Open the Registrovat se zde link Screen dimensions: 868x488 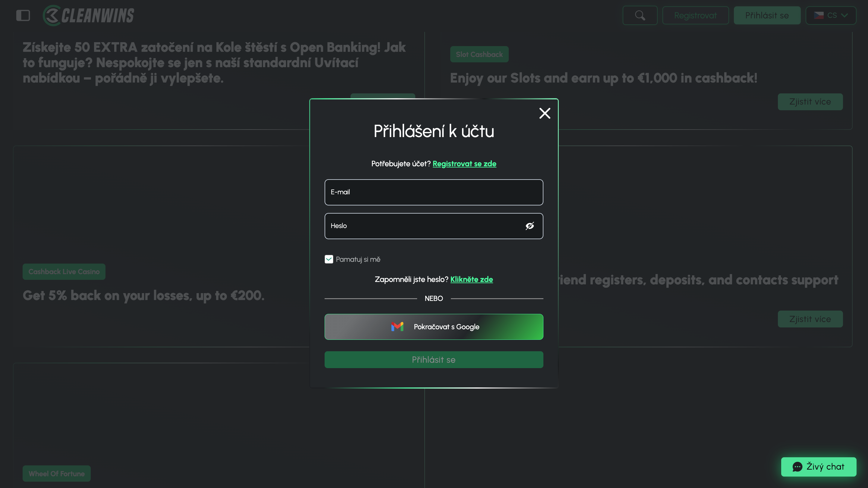464,164
